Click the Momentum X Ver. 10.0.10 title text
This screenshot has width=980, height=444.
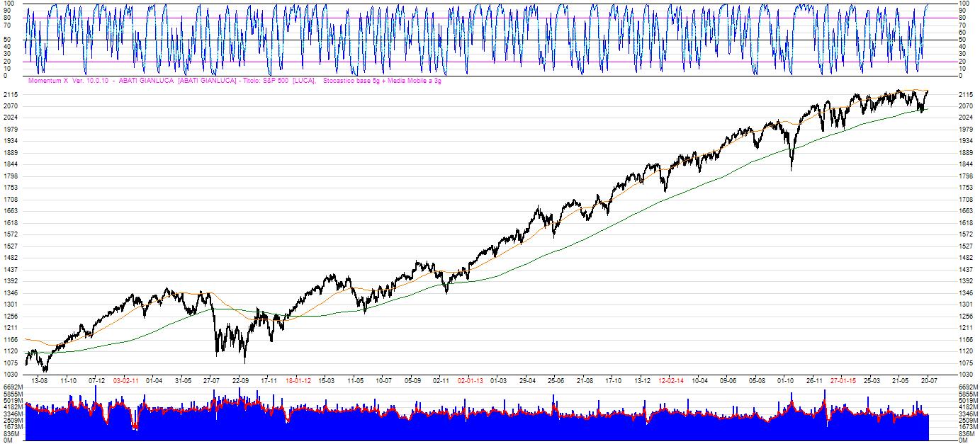click(x=68, y=81)
